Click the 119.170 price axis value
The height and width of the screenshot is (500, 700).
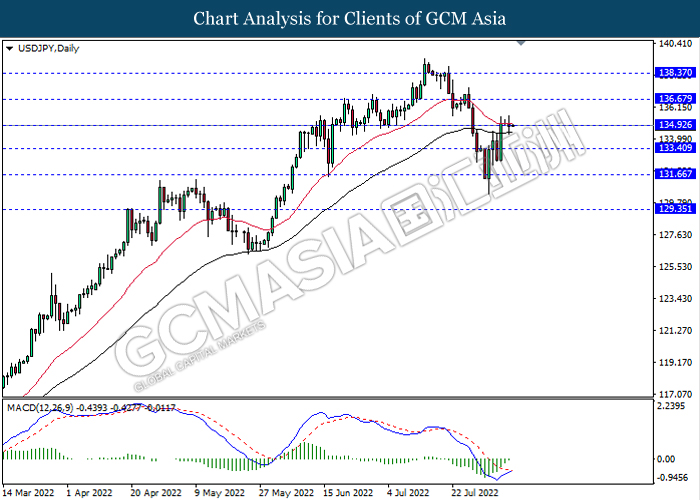(x=675, y=362)
